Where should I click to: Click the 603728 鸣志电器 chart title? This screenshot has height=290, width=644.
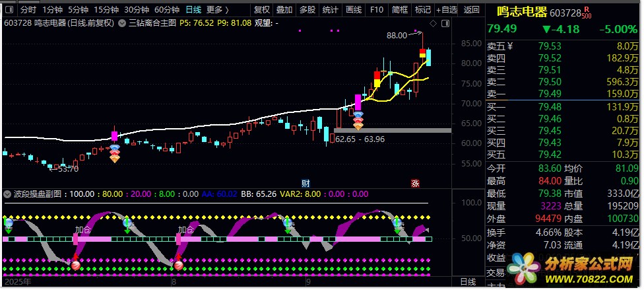point(59,23)
